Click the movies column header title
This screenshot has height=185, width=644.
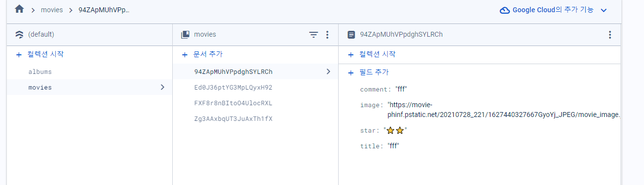pyautogui.click(x=205, y=35)
